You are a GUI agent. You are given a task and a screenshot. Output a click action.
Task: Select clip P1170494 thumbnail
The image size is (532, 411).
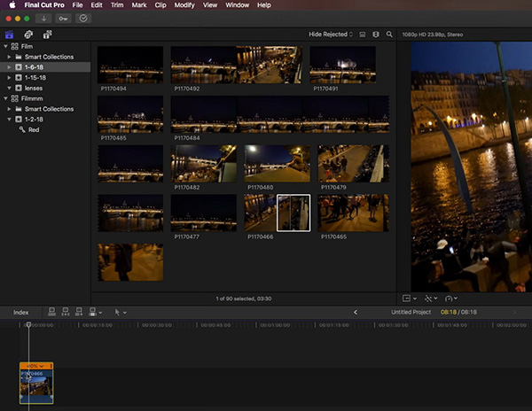[130, 65]
